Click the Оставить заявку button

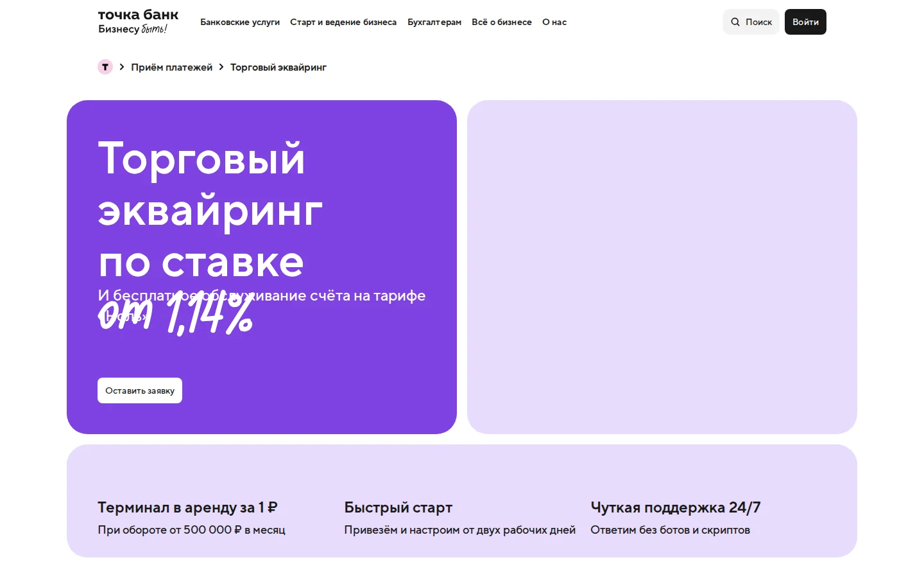(140, 390)
